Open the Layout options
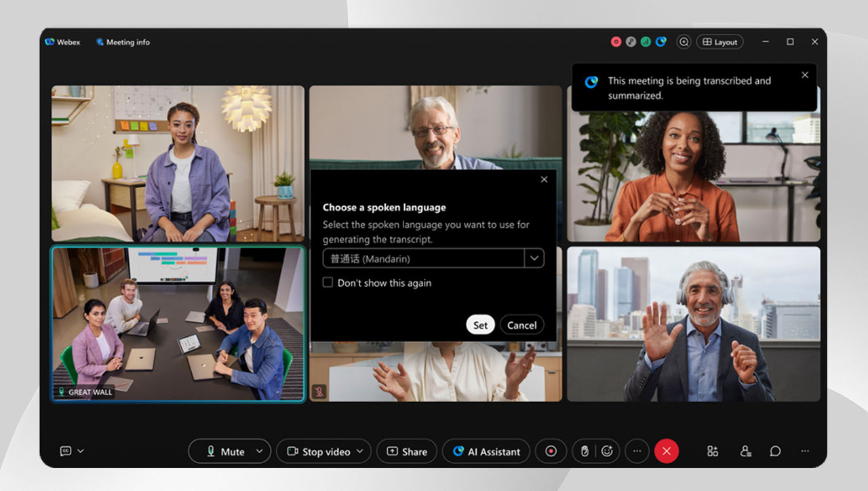Viewport: 868px width, 491px height. 719,42
